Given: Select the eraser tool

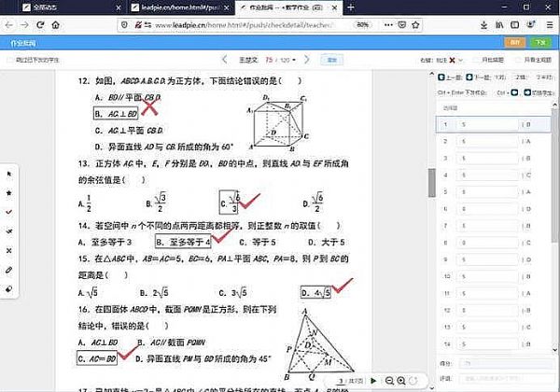Looking at the screenshot, I should pyautogui.click(x=9, y=288).
